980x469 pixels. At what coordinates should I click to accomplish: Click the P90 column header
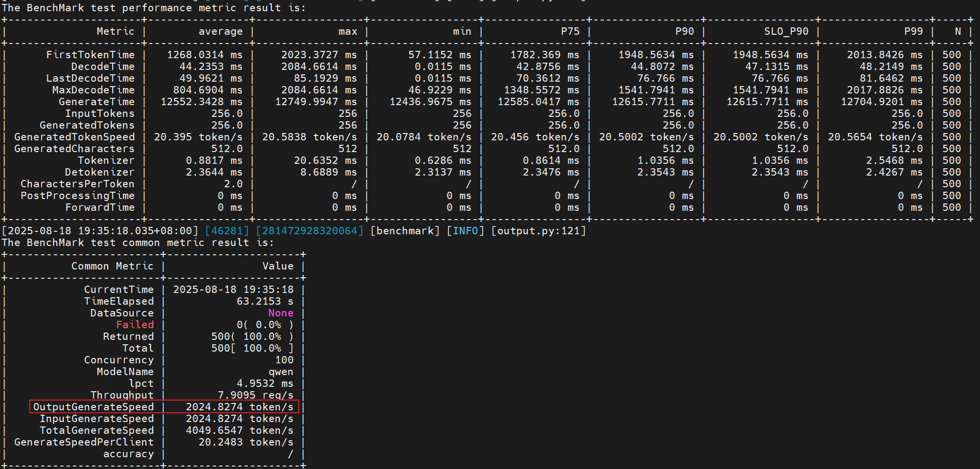pos(685,31)
